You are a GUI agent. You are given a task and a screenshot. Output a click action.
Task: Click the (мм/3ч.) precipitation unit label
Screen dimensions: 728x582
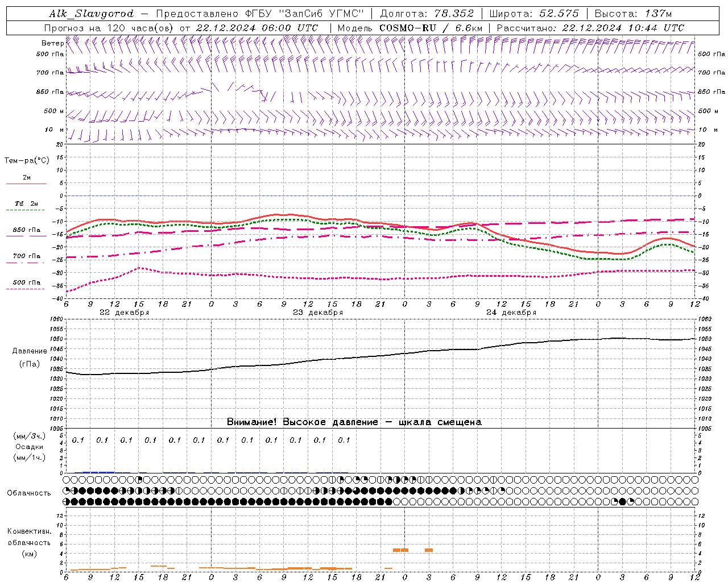tap(29, 436)
